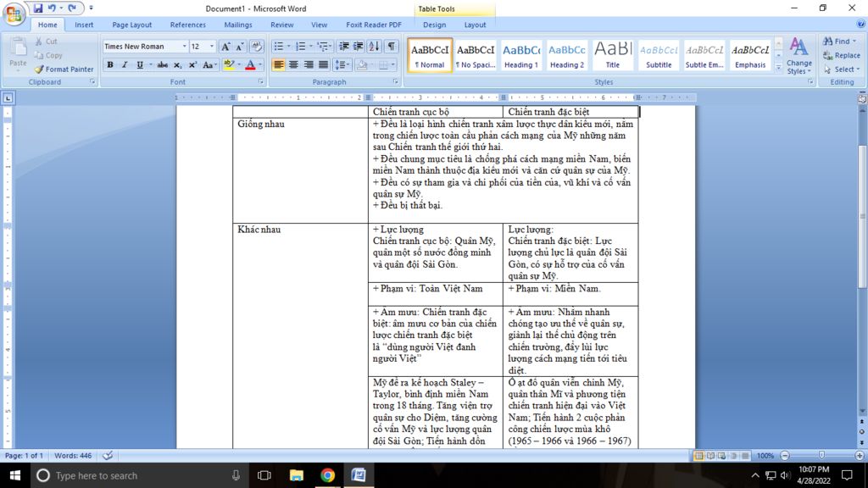Align text left

pyautogui.click(x=278, y=64)
